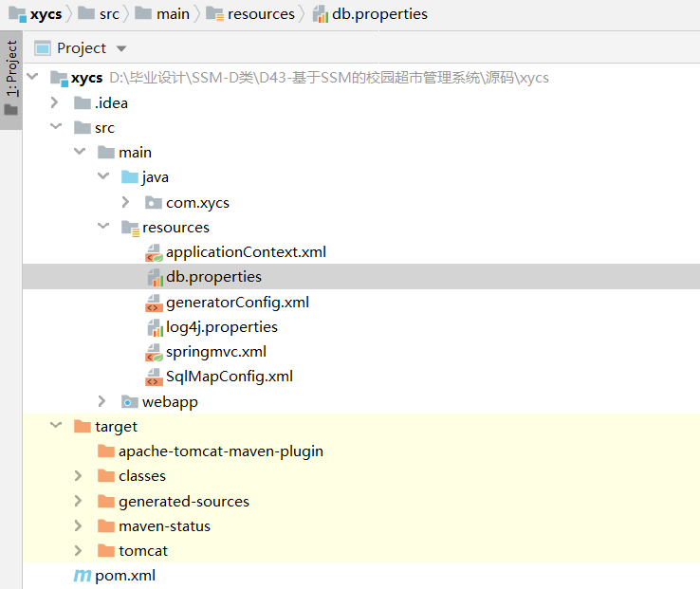Click the com.xycs package icon

[x=153, y=203]
